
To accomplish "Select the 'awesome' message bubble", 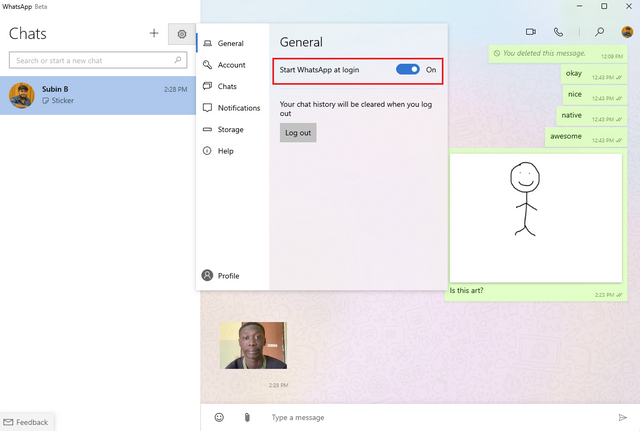I will click(x=586, y=137).
